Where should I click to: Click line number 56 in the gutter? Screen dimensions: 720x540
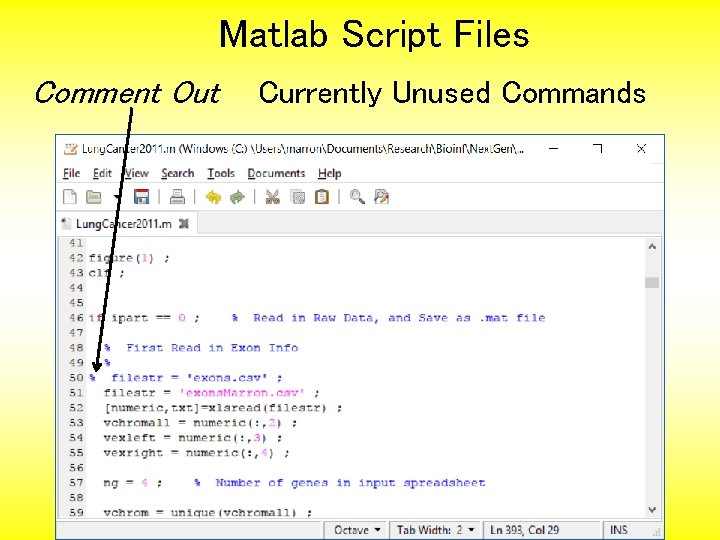point(76,468)
